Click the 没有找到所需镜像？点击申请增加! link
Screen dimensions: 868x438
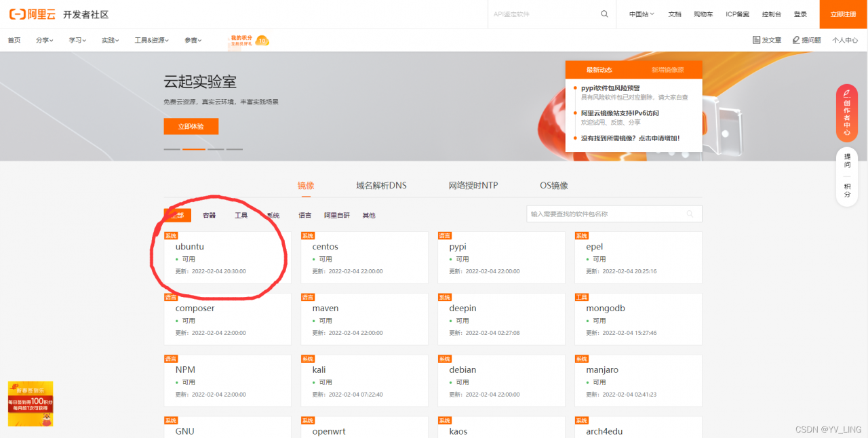pyautogui.click(x=630, y=138)
